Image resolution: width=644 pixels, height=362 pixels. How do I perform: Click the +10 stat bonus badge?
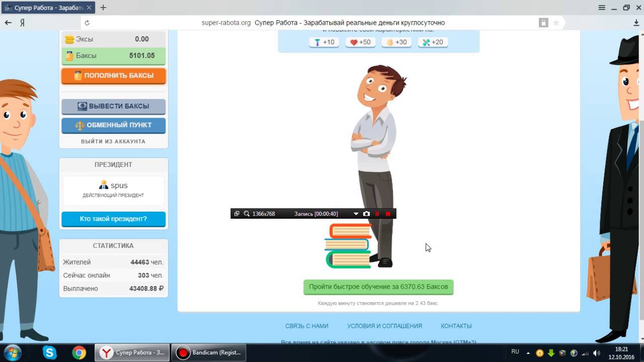[x=325, y=42]
